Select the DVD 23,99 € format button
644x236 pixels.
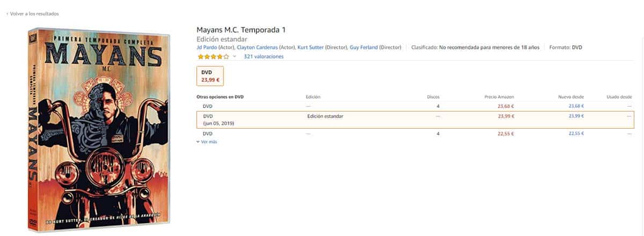pos(210,76)
